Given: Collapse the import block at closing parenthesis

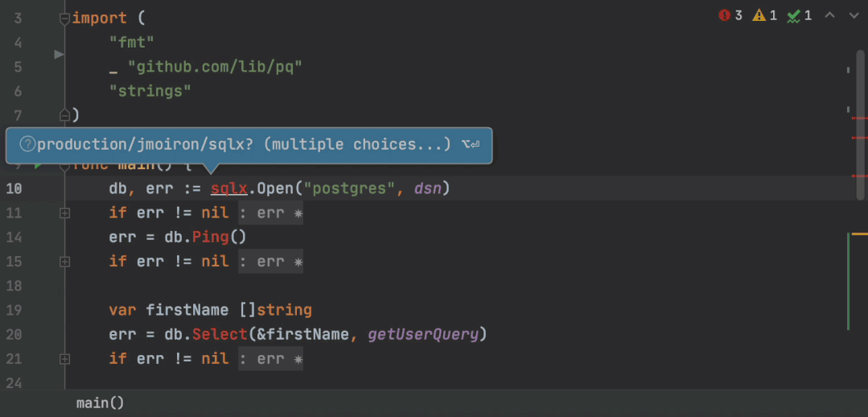Looking at the screenshot, I should 65,115.
